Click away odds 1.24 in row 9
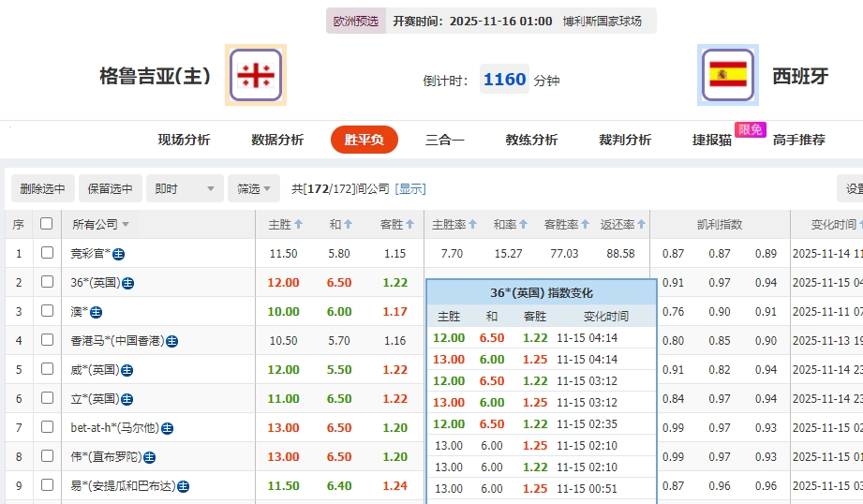The width and height of the screenshot is (863, 504). point(395,486)
